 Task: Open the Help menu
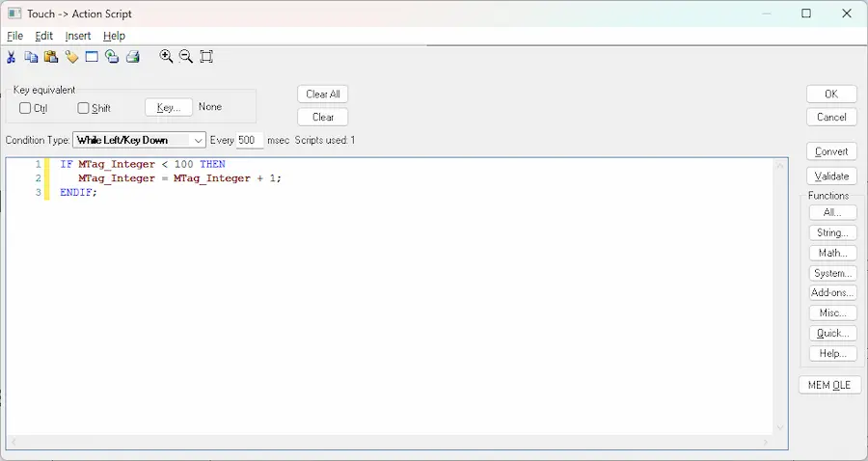click(x=114, y=36)
